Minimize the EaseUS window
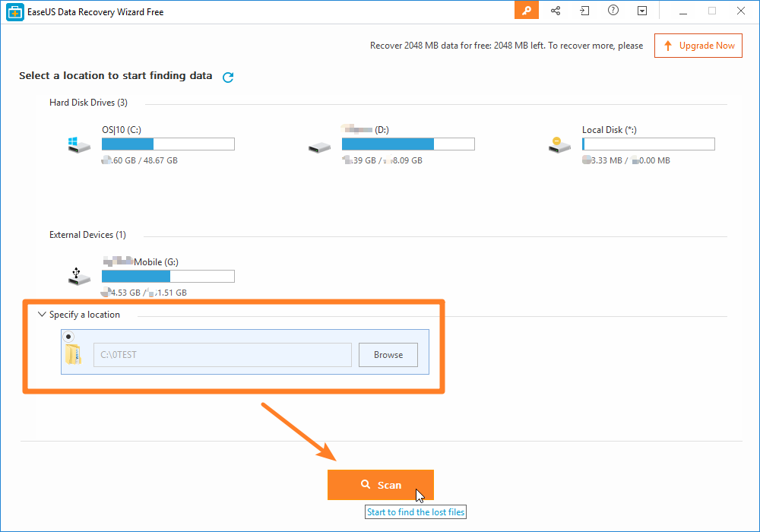Viewport: 760px width, 532px height. (x=683, y=11)
